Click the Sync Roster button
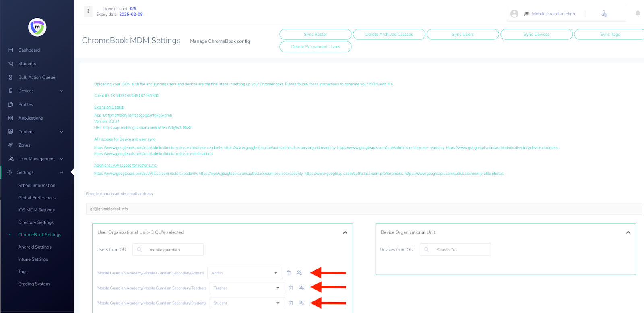The width and height of the screenshot is (644, 313). pyautogui.click(x=315, y=35)
